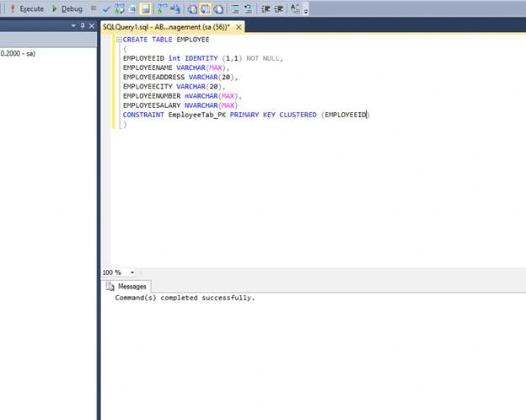
Task: Comment out the selected lines
Action: [235, 8]
